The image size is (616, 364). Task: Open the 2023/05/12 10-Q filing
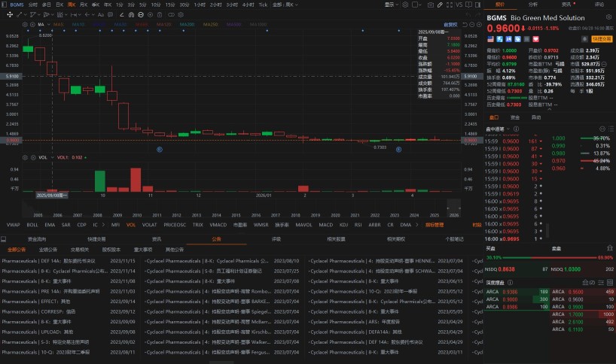(x=386, y=292)
